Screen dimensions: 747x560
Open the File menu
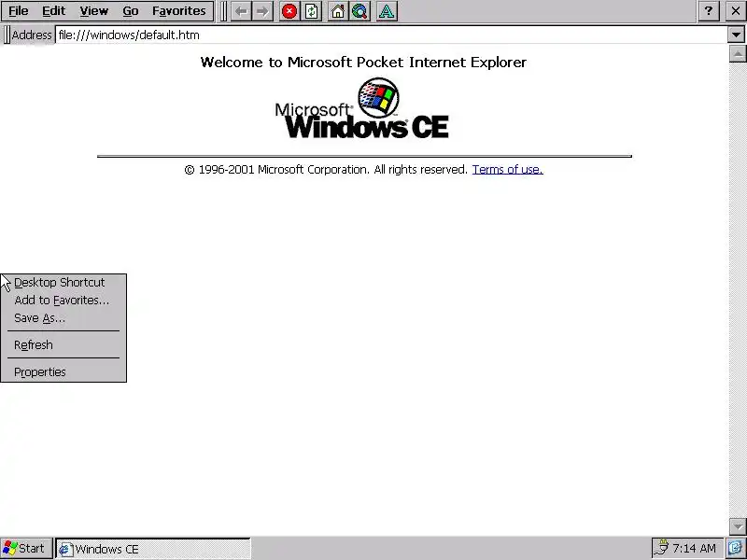pos(19,11)
